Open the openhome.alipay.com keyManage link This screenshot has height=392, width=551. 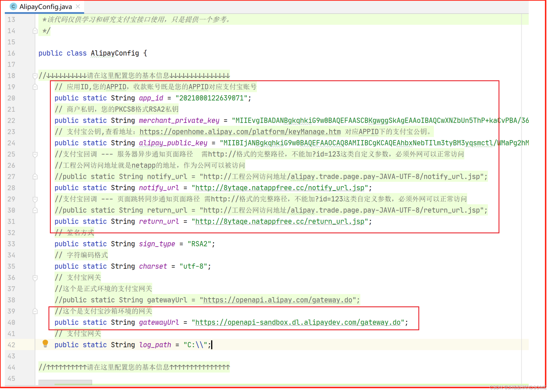pyautogui.click(x=240, y=132)
